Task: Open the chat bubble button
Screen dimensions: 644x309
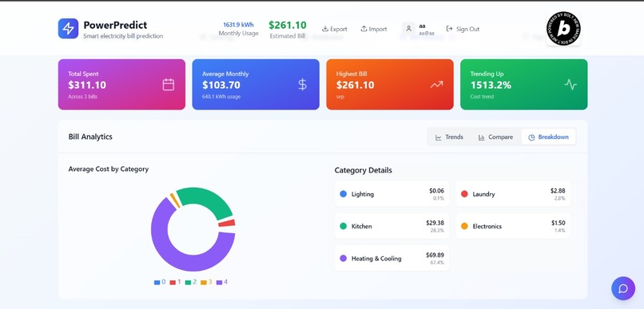Action: 623,288
